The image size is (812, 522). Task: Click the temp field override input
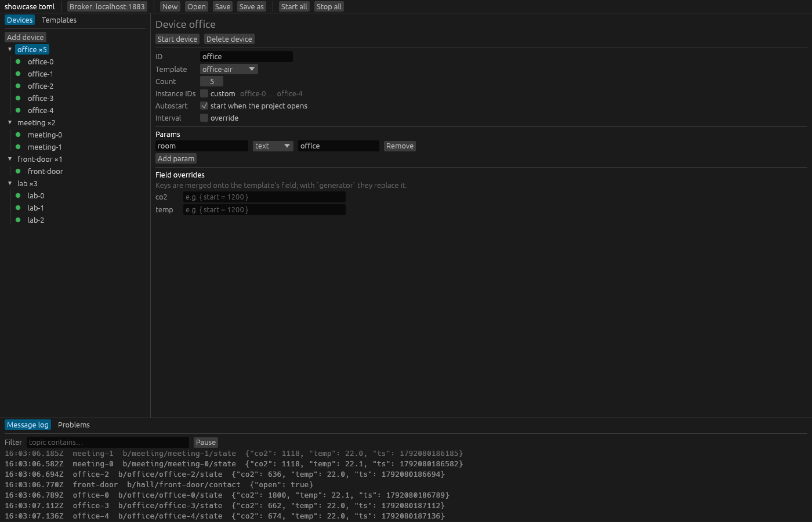click(x=264, y=210)
